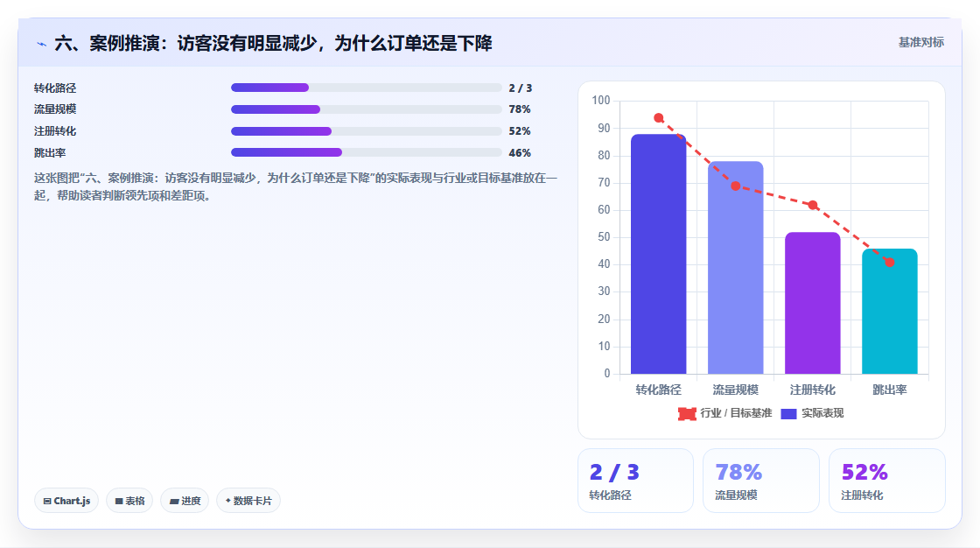Click the 52% value beside 注册转化 bar
The width and height of the screenshot is (980, 548).
[x=520, y=131]
